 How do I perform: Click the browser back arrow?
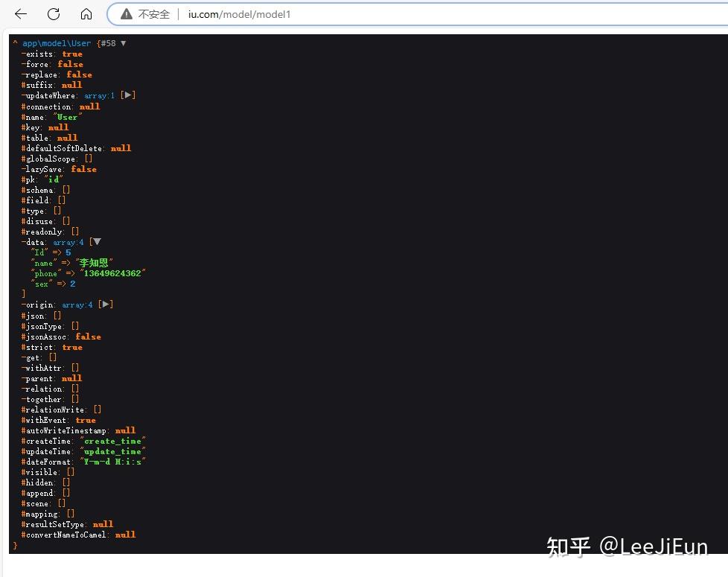pyautogui.click(x=21, y=14)
